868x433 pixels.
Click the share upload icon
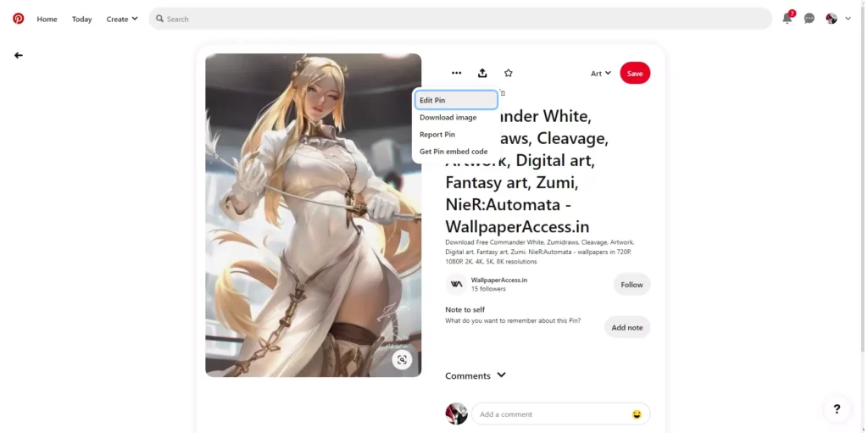pyautogui.click(x=482, y=73)
